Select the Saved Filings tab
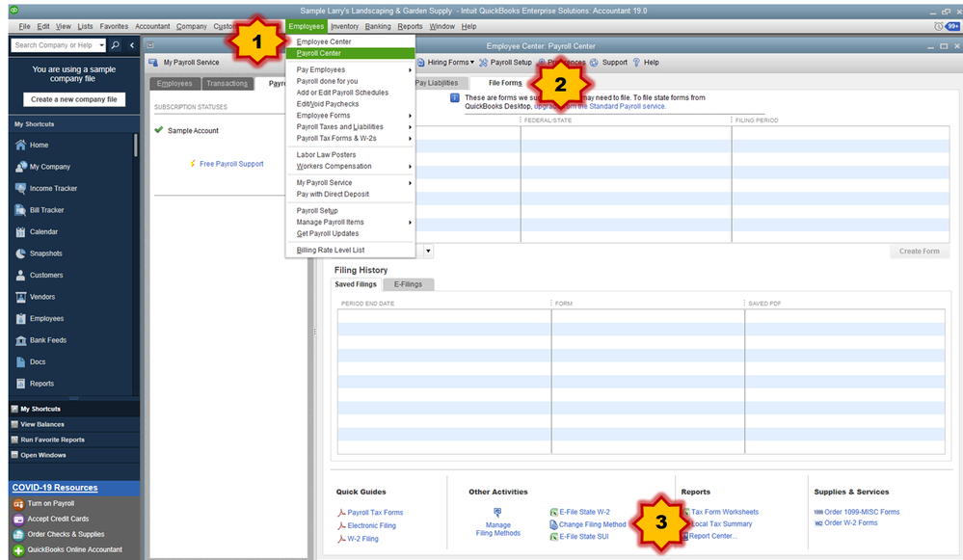963x560 pixels. pyautogui.click(x=356, y=284)
